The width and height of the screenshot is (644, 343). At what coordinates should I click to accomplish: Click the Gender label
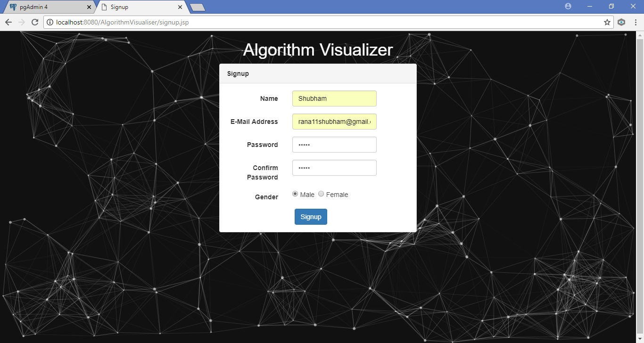[266, 197]
